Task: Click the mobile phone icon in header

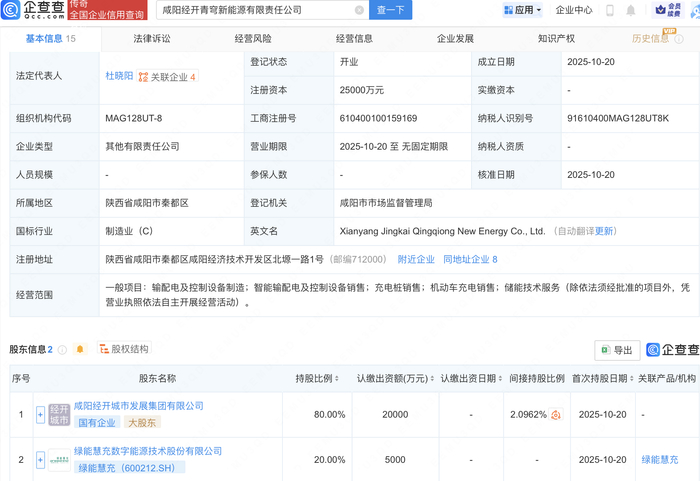Action: coord(610,10)
